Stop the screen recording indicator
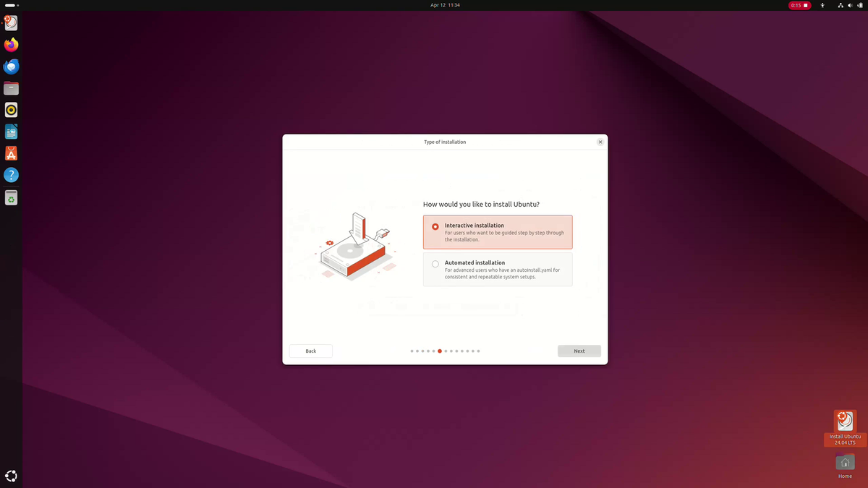Viewport: 868px width, 488px height. point(799,5)
